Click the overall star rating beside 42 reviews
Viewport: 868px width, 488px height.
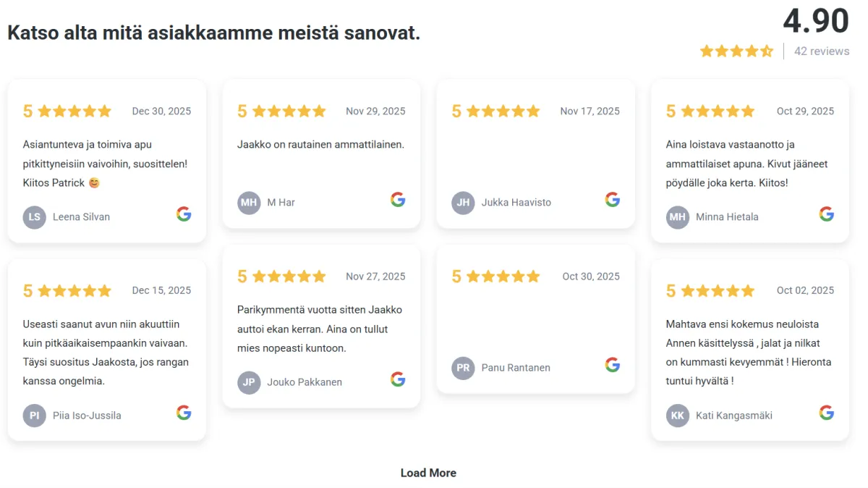pos(736,51)
